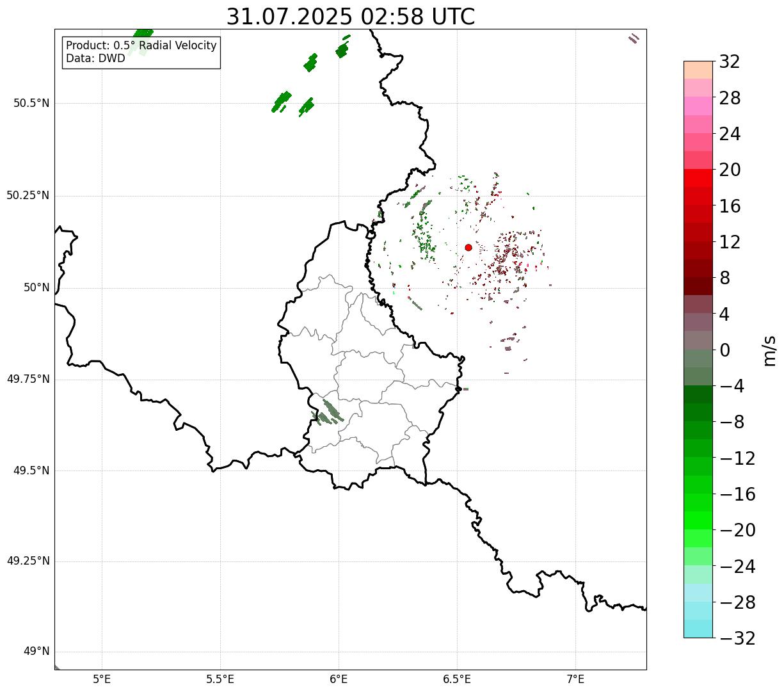Click the colorbar tick label 28

pyautogui.click(x=730, y=98)
